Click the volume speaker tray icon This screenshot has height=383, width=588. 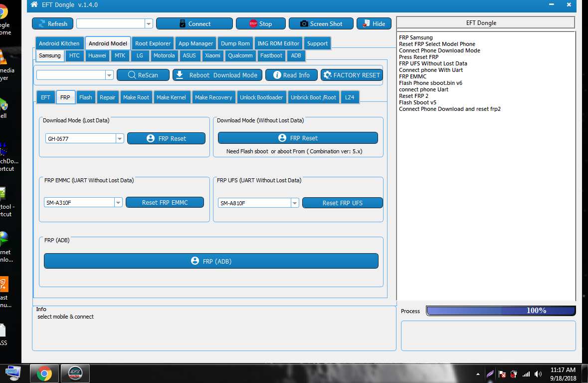538,374
